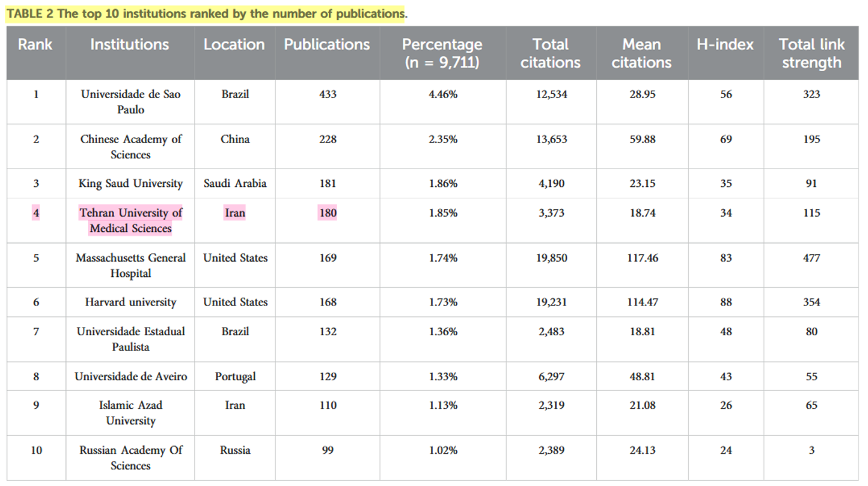Select the highlighted publications value 180
Viewport: 868px width, 486px height.
click(x=328, y=213)
